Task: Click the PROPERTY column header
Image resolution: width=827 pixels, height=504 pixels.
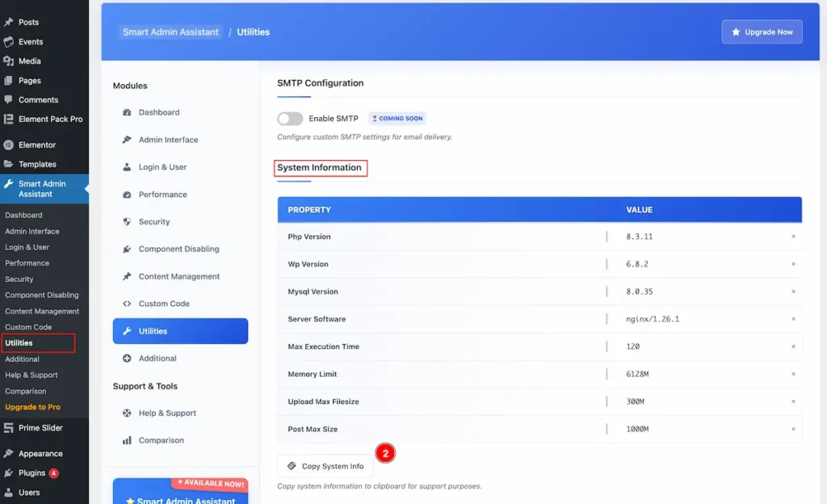Action: pyautogui.click(x=309, y=210)
